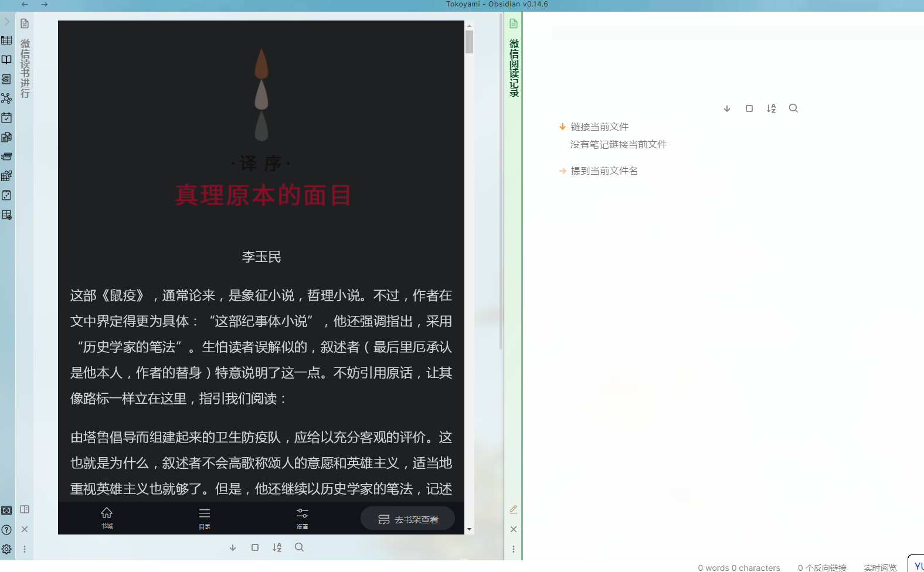Open Obsidian settings gear
The height and width of the screenshot is (572, 924).
[6, 549]
